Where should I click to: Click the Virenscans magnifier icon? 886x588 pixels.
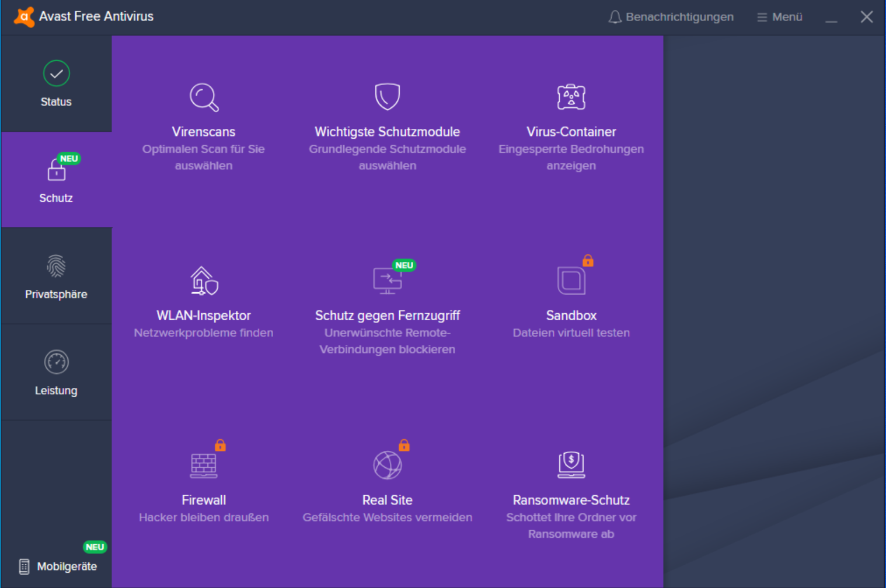coord(204,97)
